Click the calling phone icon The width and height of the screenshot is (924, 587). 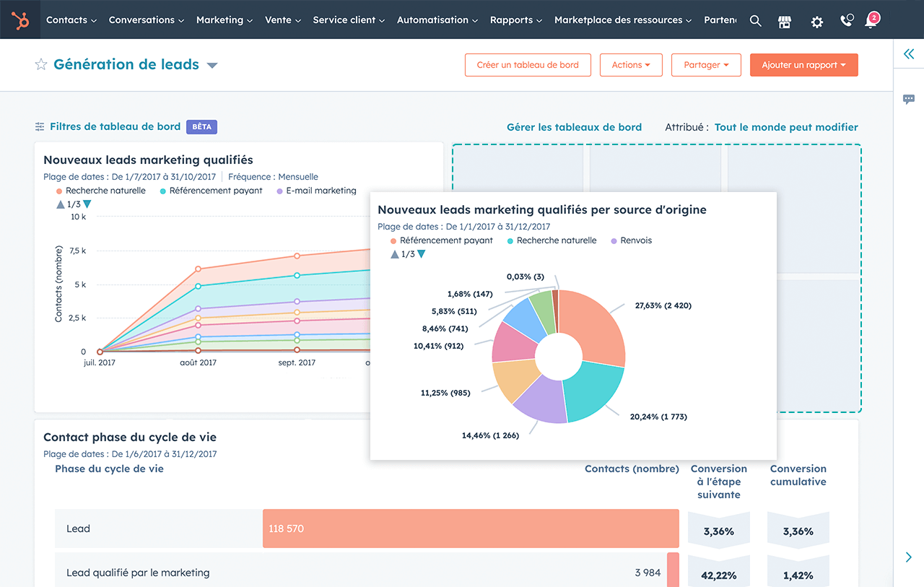(x=846, y=21)
